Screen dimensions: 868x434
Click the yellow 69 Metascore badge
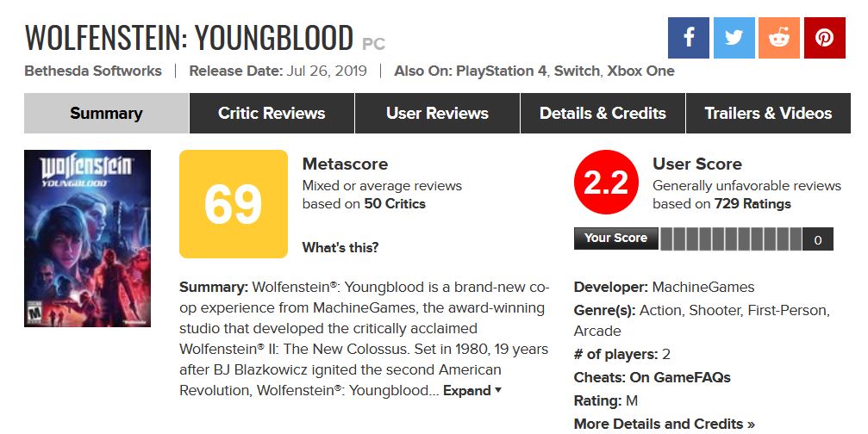(234, 204)
